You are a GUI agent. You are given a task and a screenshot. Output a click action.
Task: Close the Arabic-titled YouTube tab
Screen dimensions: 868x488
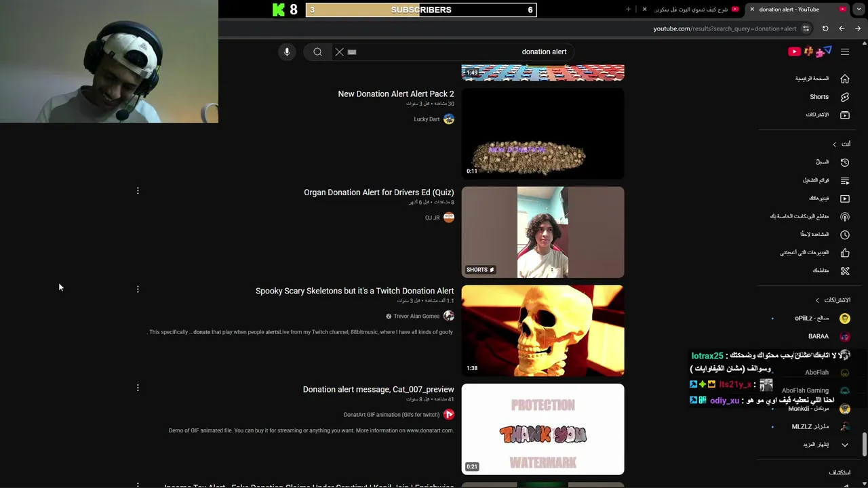pyautogui.click(x=644, y=9)
